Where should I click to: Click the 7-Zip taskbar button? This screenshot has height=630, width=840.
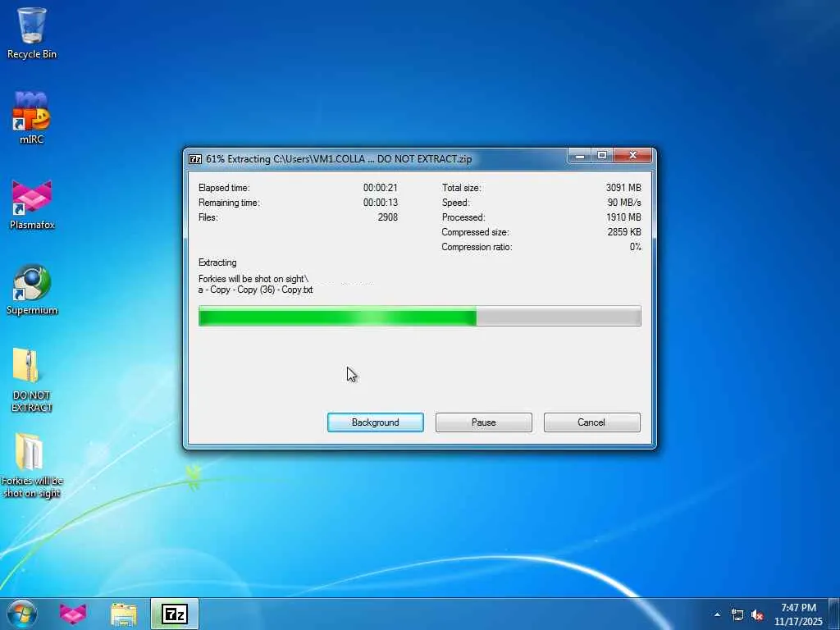pos(175,614)
